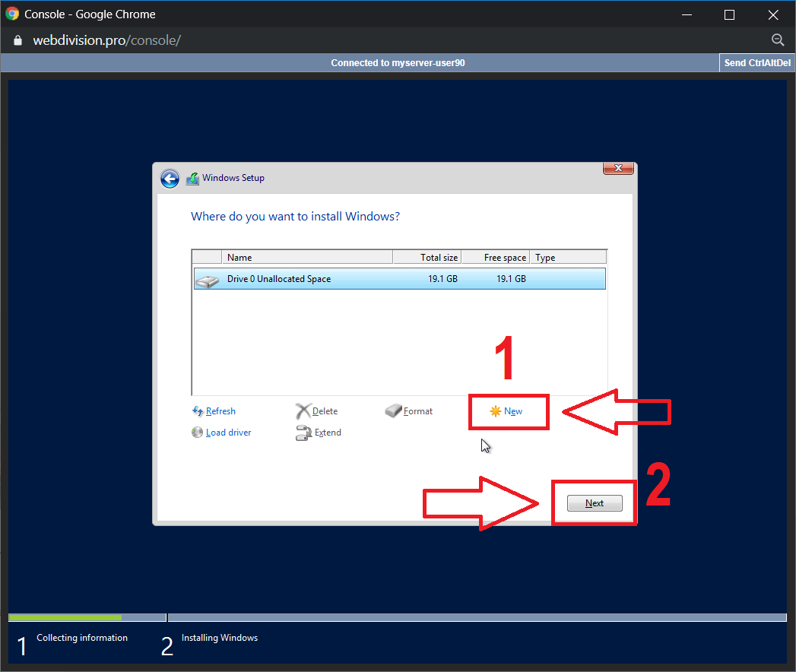This screenshot has height=672, width=796.
Task: Sort the list by the Name column header
Action: coord(306,258)
